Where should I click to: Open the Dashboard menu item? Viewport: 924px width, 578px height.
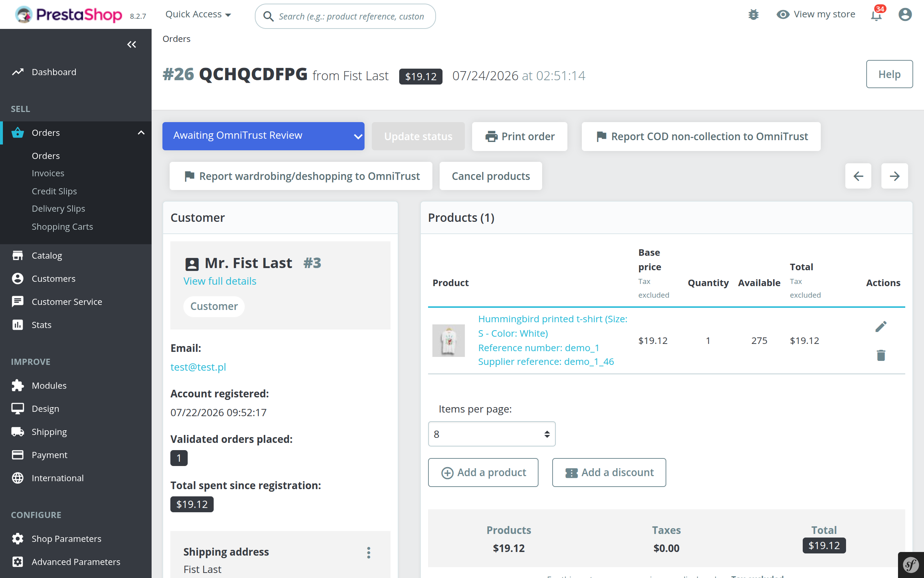(x=54, y=72)
